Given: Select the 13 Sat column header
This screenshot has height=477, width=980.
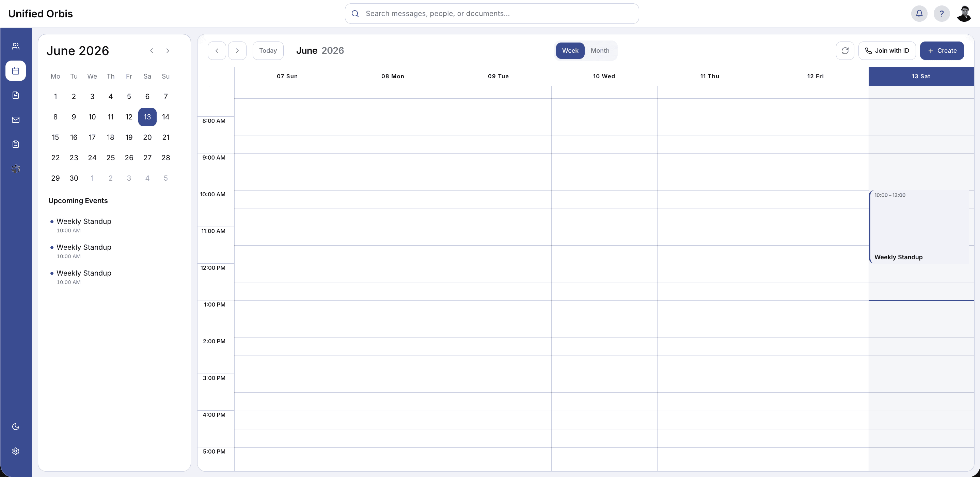Looking at the screenshot, I should (921, 77).
